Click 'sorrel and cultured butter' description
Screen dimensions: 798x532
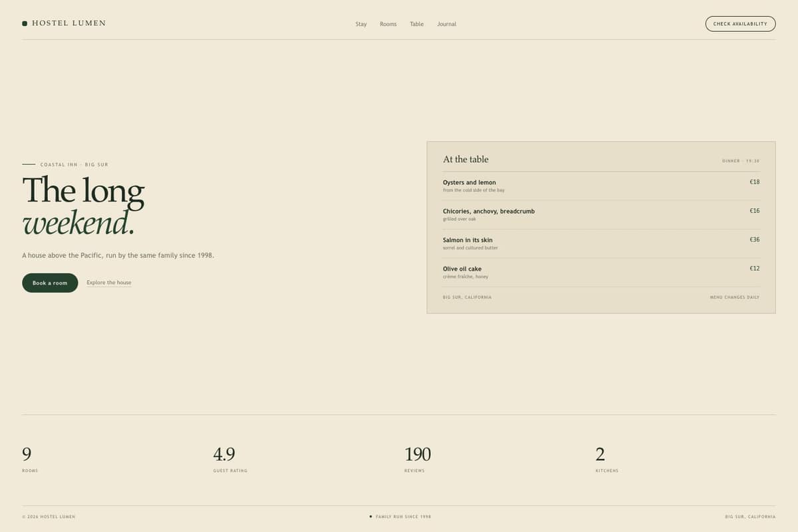click(x=470, y=248)
